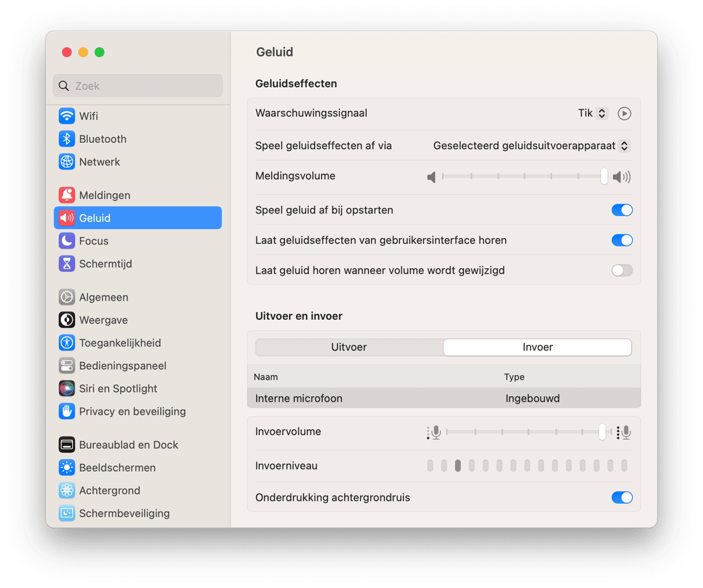Click the Uitvoer en invoer heading

coord(299,316)
